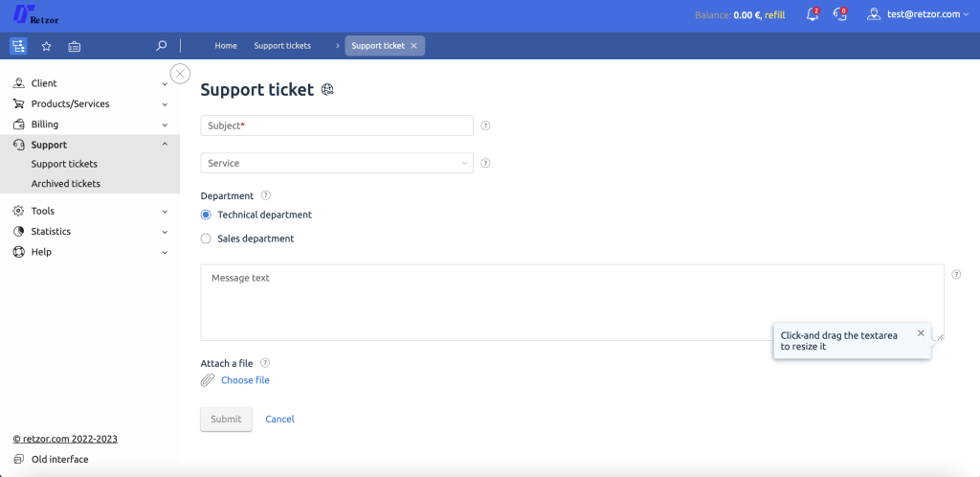
Task: Open the test@retzor.com account dropdown
Action: click(x=918, y=14)
